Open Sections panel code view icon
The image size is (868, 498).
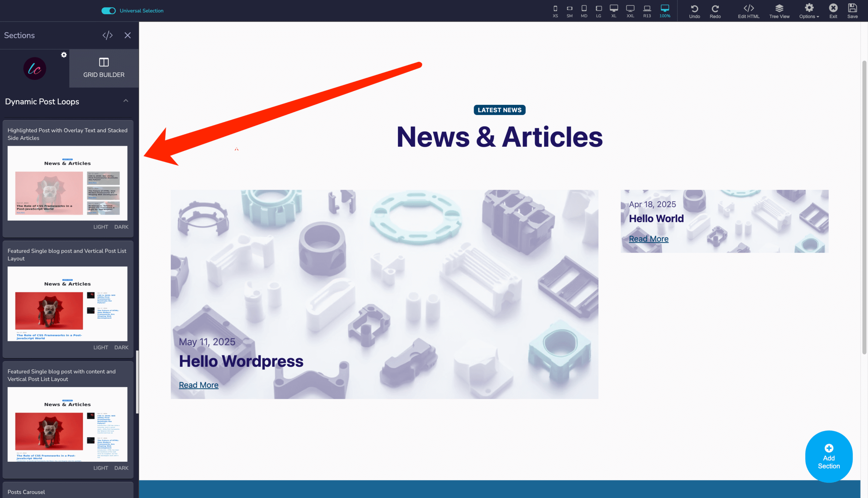tap(107, 35)
